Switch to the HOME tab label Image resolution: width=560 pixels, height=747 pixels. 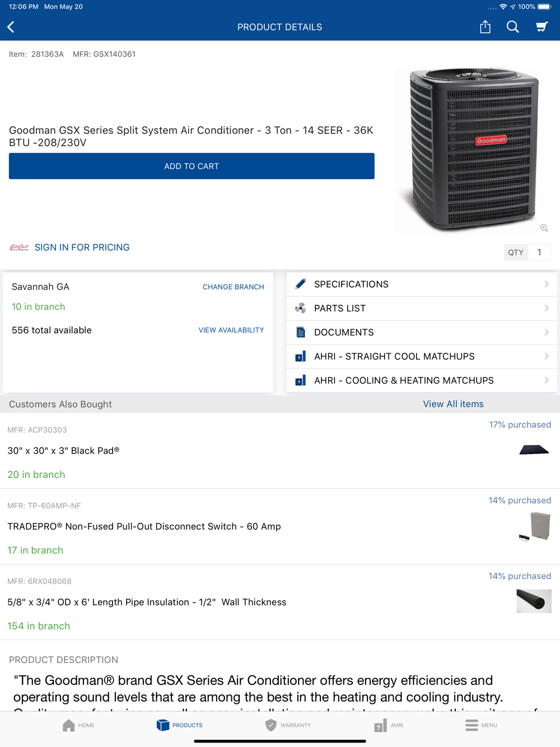86,725
